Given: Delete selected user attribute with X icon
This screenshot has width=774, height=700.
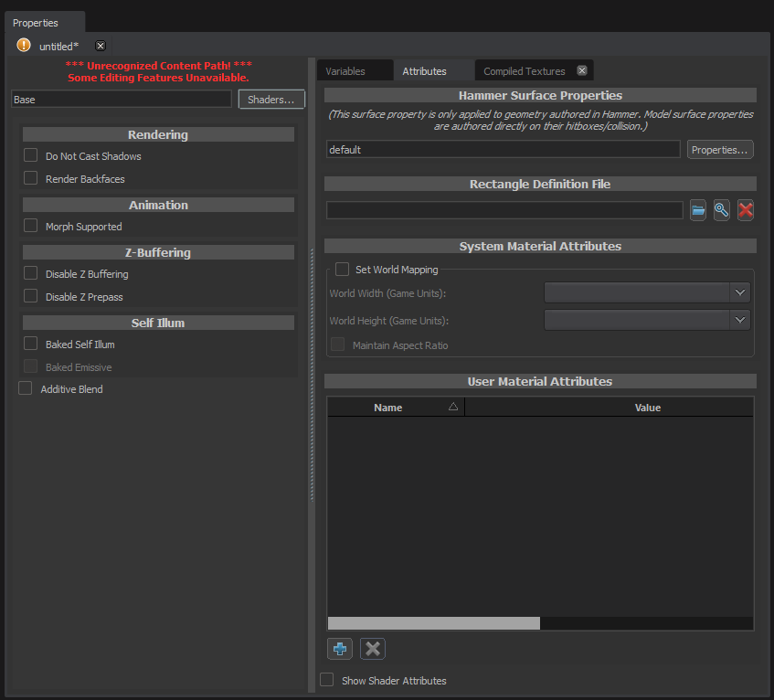Looking at the screenshot, I should (x=372, y=648).
